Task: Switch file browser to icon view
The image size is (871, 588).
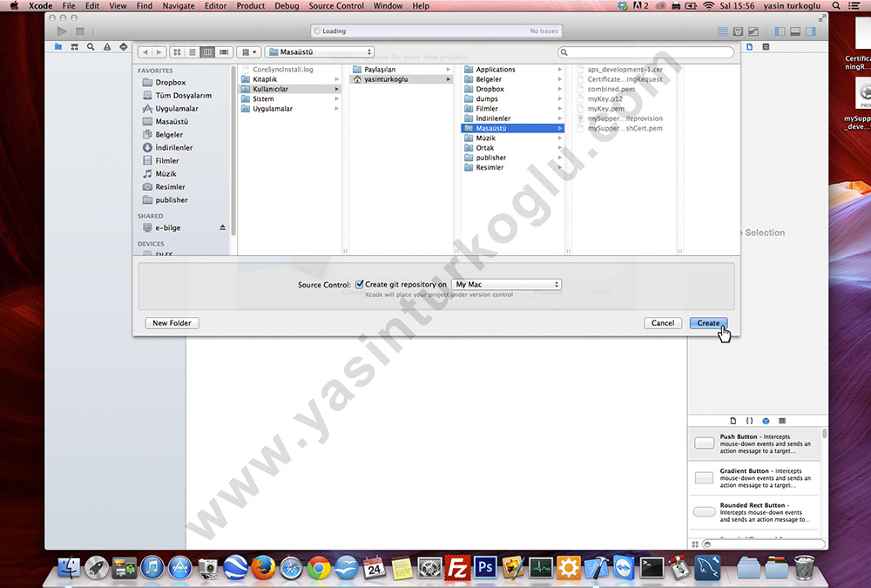Action: (177, 51)
